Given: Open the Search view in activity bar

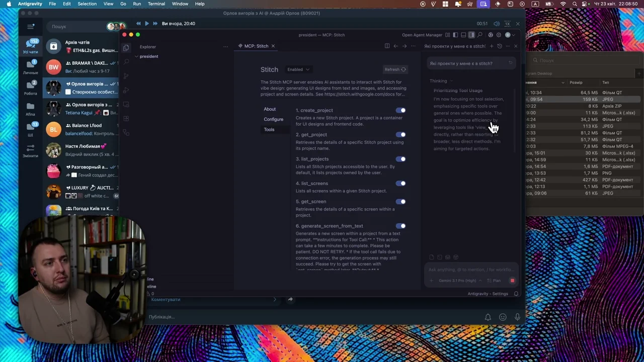Looking at the screenshot, I should [x=126, y=62].
